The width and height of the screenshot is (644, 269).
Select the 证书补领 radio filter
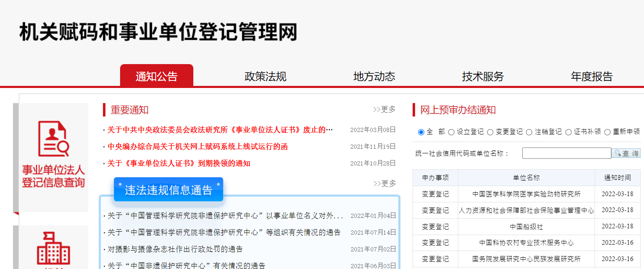(x=568, y=132)
